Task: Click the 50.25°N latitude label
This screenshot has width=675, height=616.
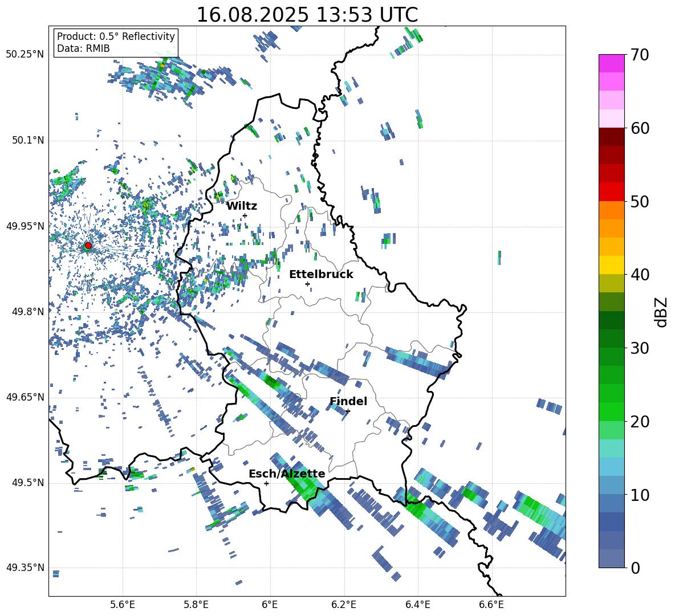Action: pos(25,54)
